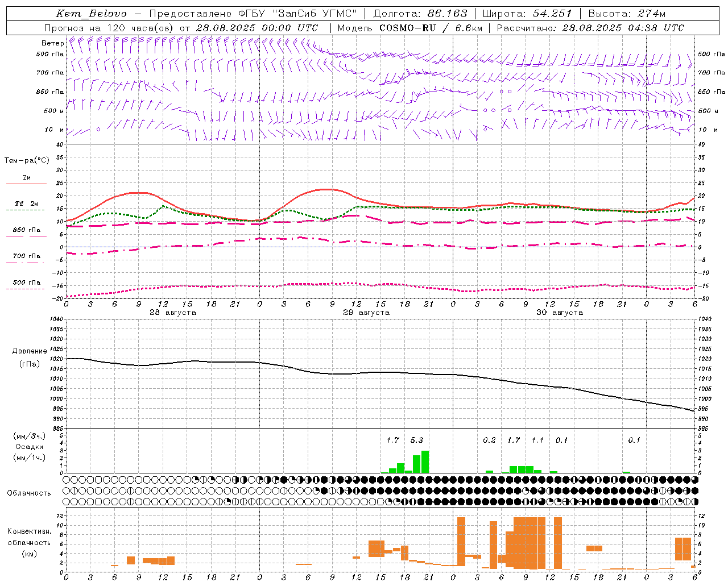Select the Конвективн. convective cloud label

pyautogui.click(x=29, y=531)
